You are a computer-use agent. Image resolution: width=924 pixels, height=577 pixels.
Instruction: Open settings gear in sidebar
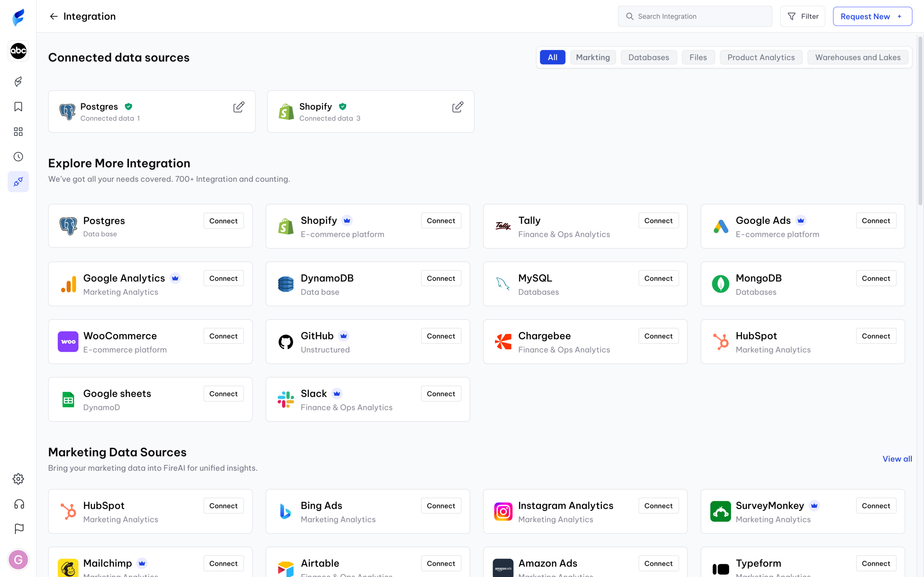[18, 479]
